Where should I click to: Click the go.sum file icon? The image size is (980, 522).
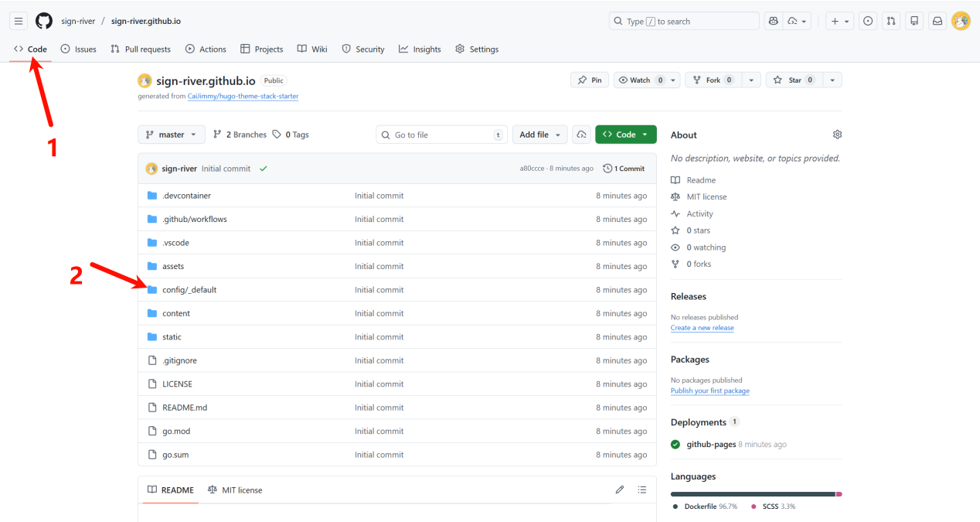(152, 455)
